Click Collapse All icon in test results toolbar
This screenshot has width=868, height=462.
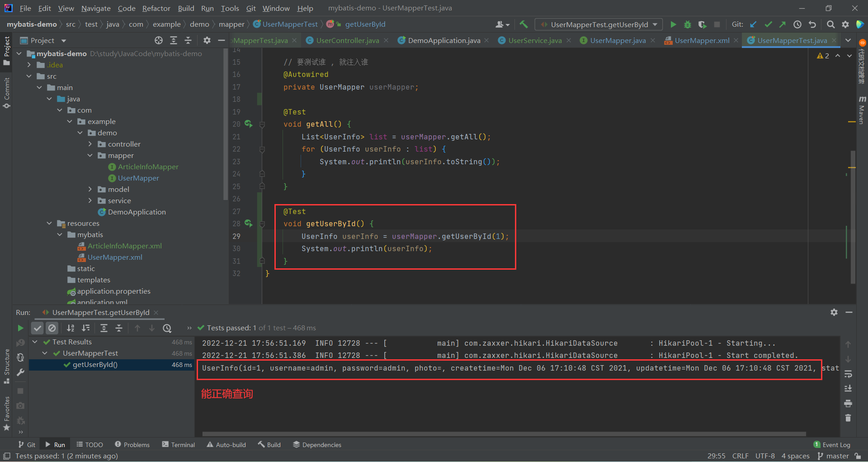pyautogui.click(x=119, y=328)
